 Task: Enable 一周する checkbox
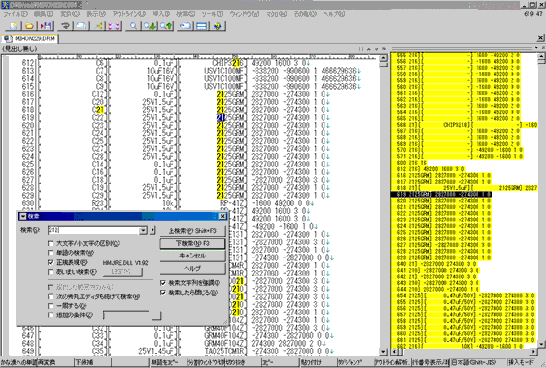(51, 306)
